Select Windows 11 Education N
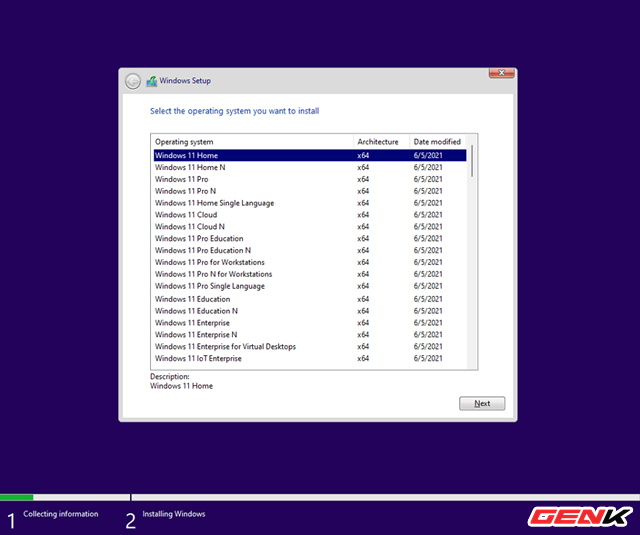This screenshot has height=535, width=640. point(310,311)
